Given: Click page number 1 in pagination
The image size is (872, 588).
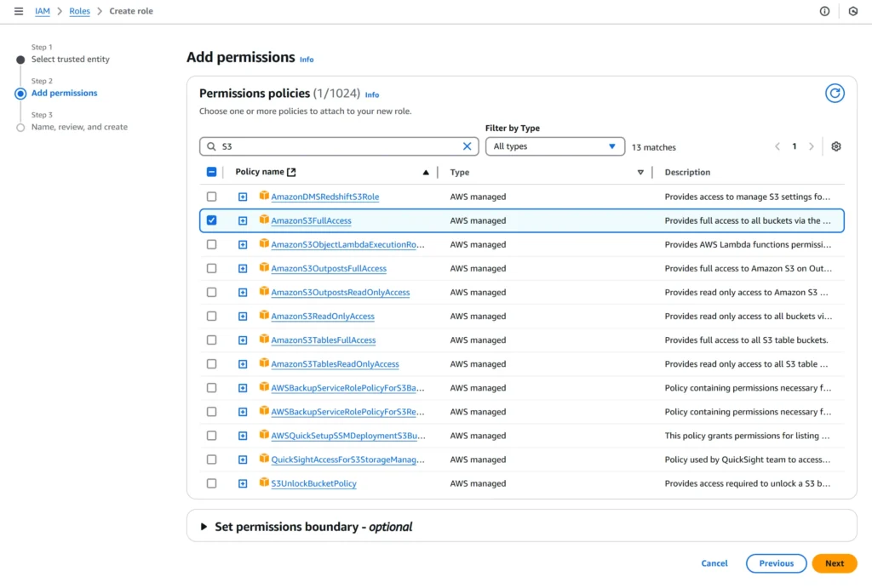Looking at the screenshot, I should (x=795, y=146).
